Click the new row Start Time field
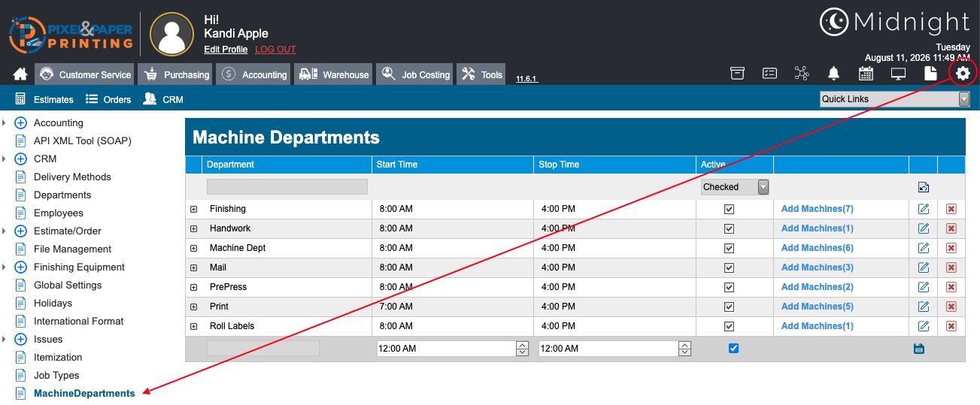Viewport: 980px width, 405px height. (x=445, y=349)
